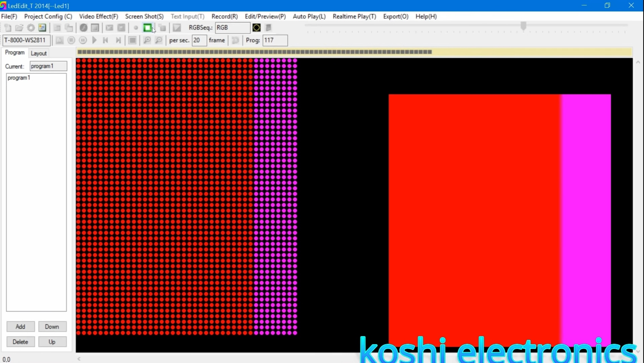Open the Realtime Play(T) menu

354,16
